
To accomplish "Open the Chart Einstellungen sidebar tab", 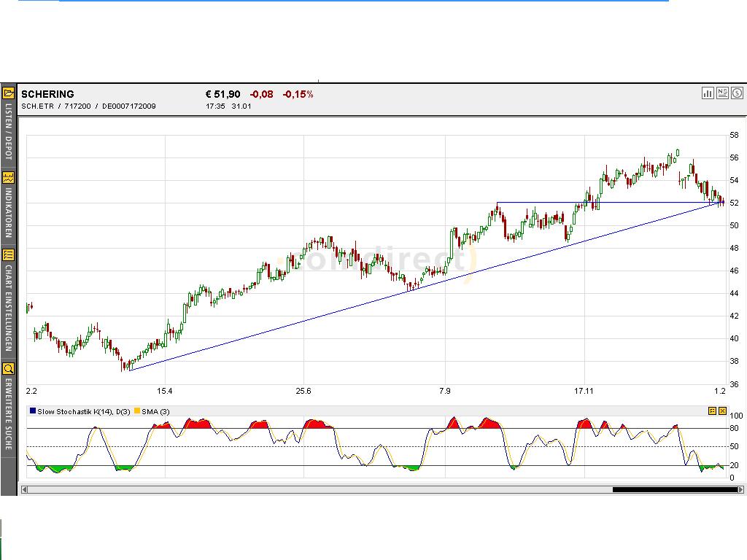I will pyautogui.click(x=8, y=301).
